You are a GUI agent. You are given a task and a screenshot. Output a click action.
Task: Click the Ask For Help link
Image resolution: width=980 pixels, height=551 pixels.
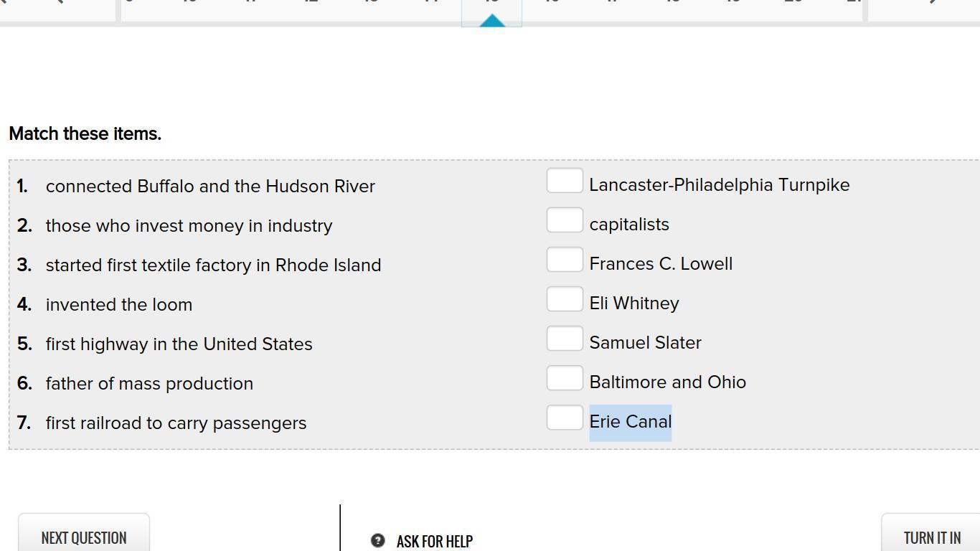434,541
